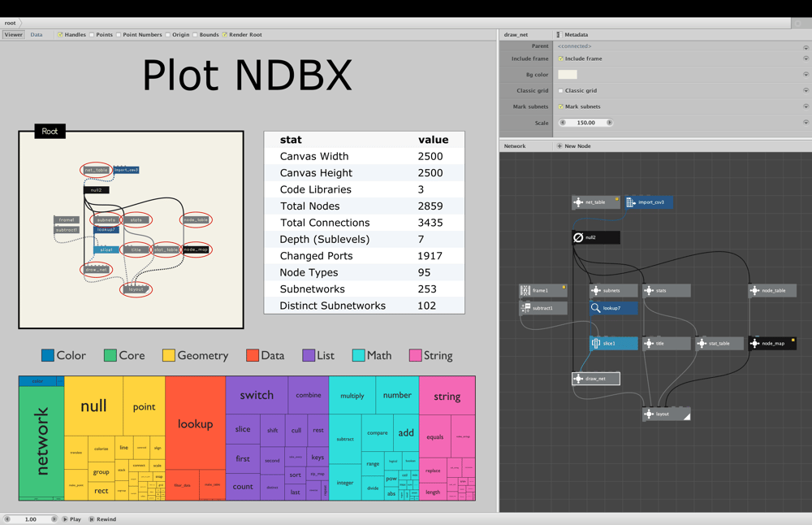Screen dimensions: 812x525
Task: Click the lookup block in the treemap
Action: tap(195, 423)
